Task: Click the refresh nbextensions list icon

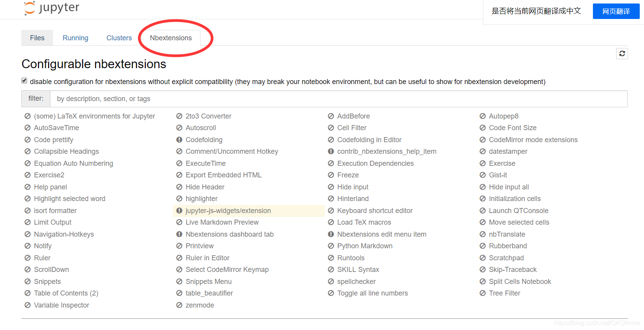Action: 622,53
